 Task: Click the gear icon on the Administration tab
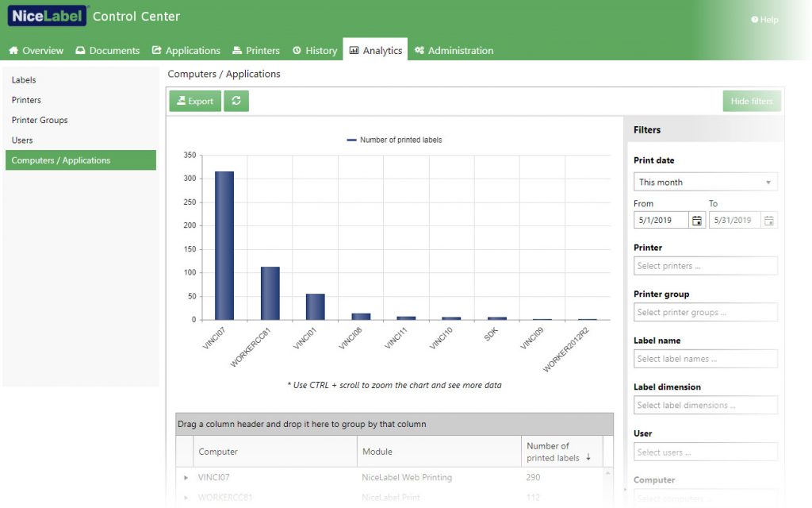pyautogui.click(x=421, y=50)
